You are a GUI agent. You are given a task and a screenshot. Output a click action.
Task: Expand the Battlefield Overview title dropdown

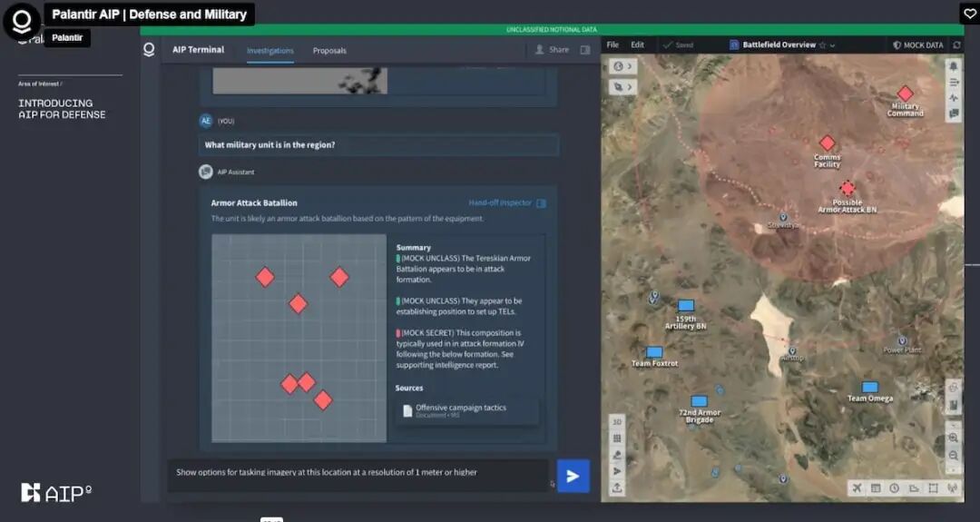click(x=833, y=45)
